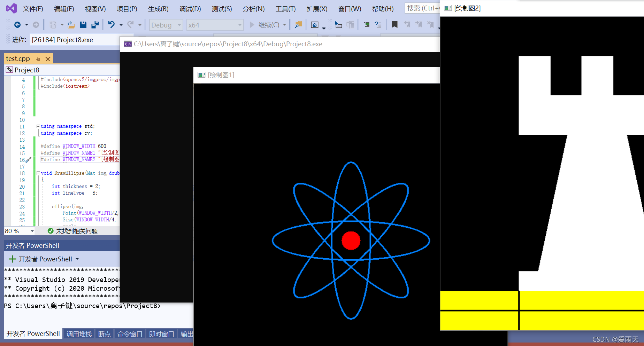The width and height of the screenshot is (644, 346).
Task: Switch to the 命令窗口 tab
Action: click(x=130, y=334)
